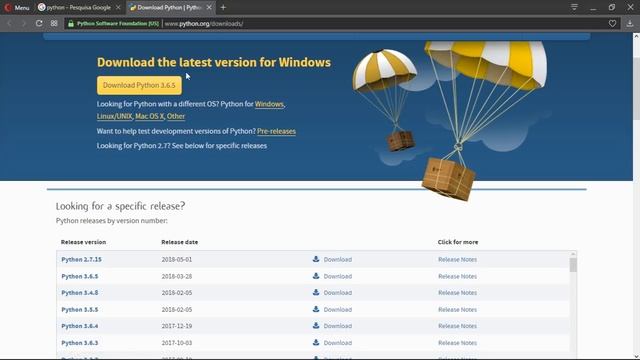The image size is (640, 360).
Task: Click the Download Python 3.6.5 button
Action: [x=139, y=85]
